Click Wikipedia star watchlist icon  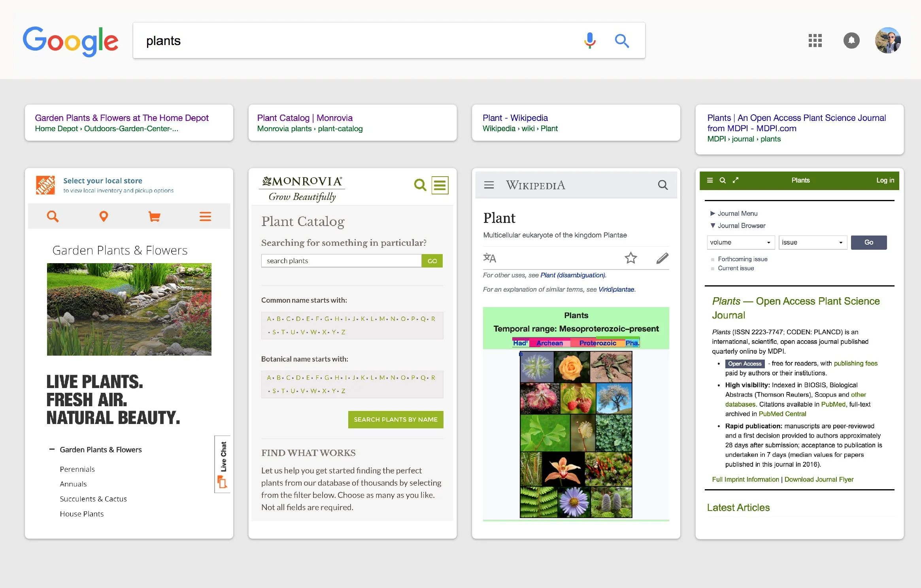[x=630, y=258]
